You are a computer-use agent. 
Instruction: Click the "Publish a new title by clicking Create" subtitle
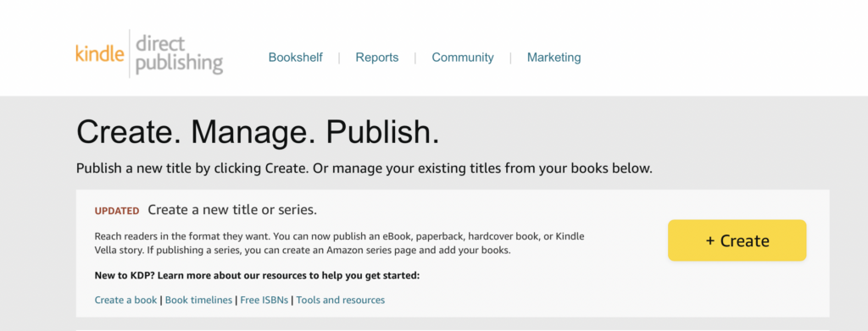(364, 168)
